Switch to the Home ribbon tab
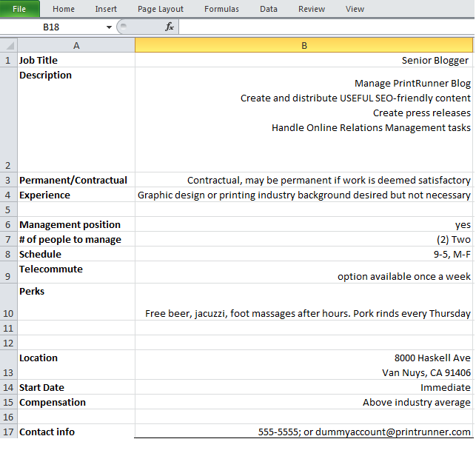This screenshot has width=476, height=456. click(x=64, y=9)
